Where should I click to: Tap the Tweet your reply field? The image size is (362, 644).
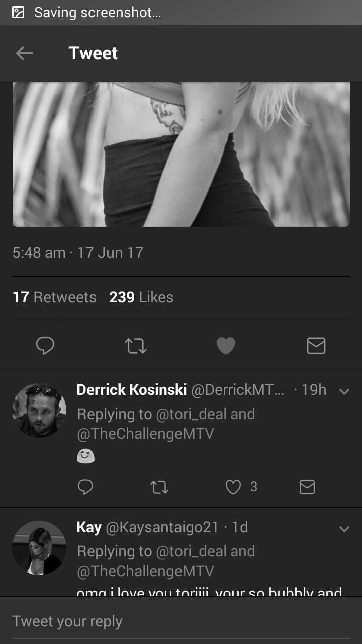(181, 621)
